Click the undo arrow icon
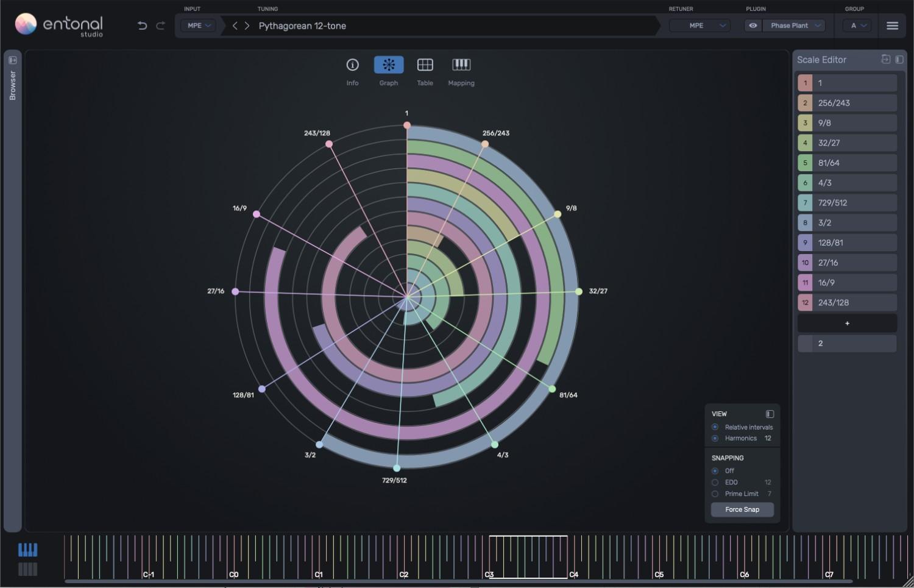 coord(142,26)
